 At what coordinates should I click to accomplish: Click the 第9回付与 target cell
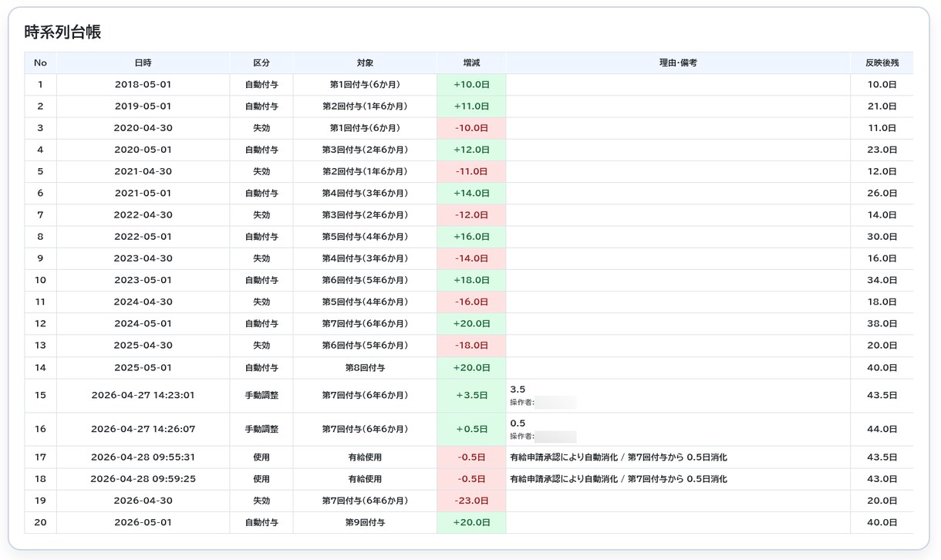tap(365, 522)
